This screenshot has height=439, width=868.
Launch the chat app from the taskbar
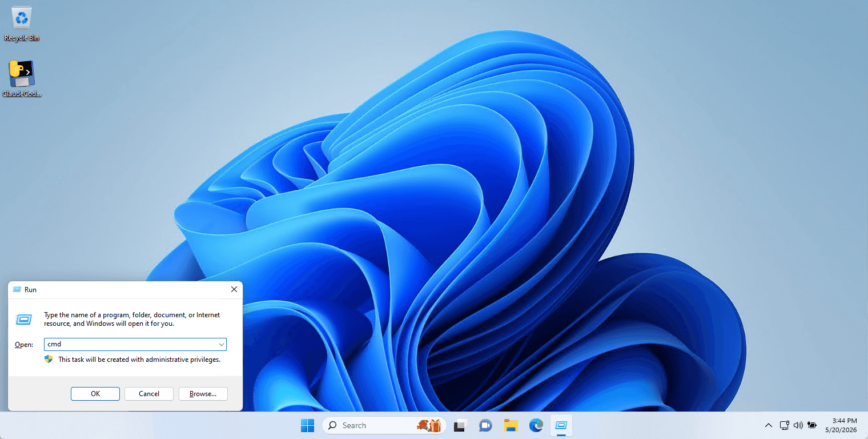(485, 425)
